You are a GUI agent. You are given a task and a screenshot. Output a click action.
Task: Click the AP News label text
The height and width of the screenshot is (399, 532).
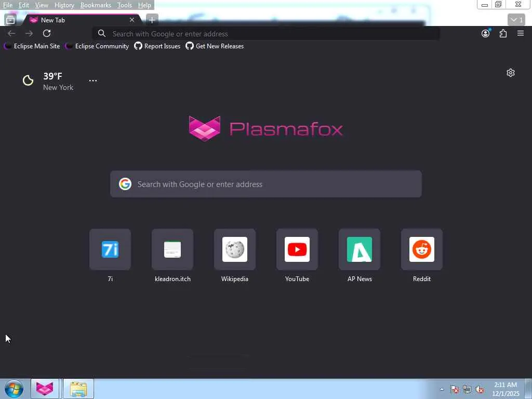pos(360,279)
